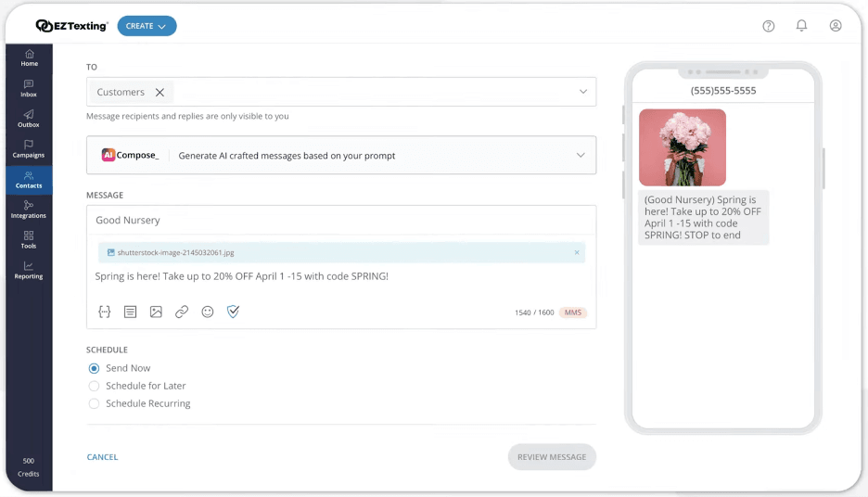Open the emoji picker smiley icon
Screen dimensions: 868x497
point(208,312)
